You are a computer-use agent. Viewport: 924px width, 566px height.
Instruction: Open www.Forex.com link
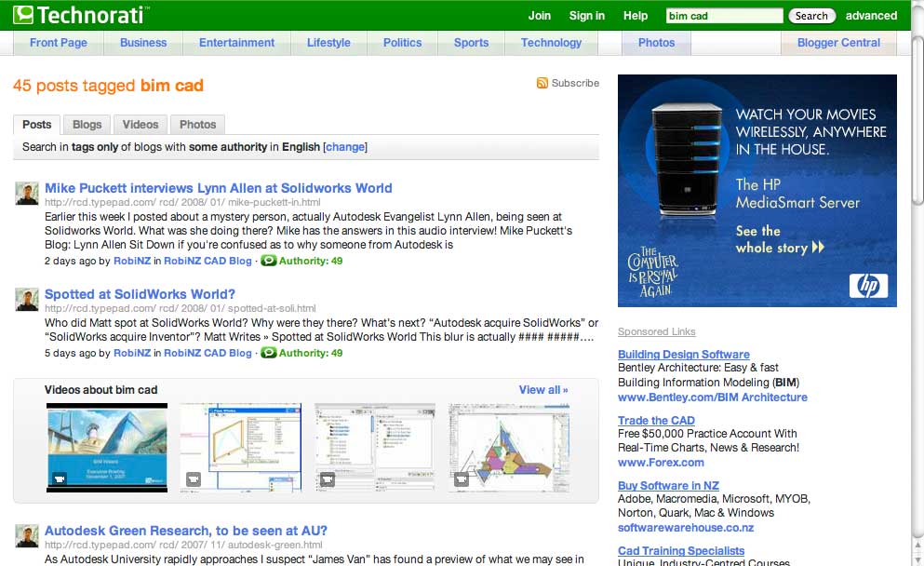(661, 463)
